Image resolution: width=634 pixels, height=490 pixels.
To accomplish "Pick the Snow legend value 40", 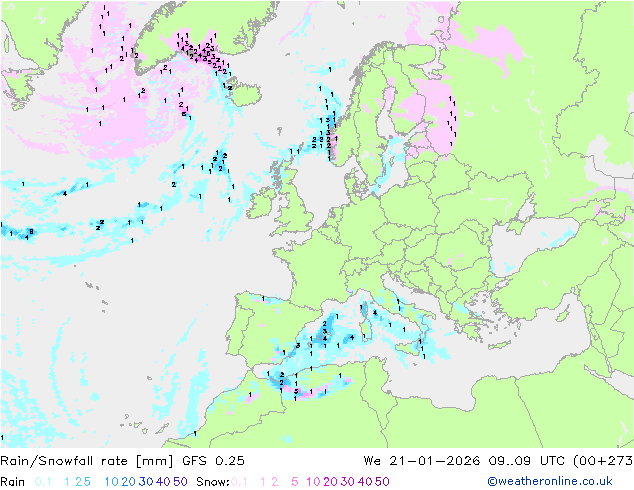I will point(365,482).
